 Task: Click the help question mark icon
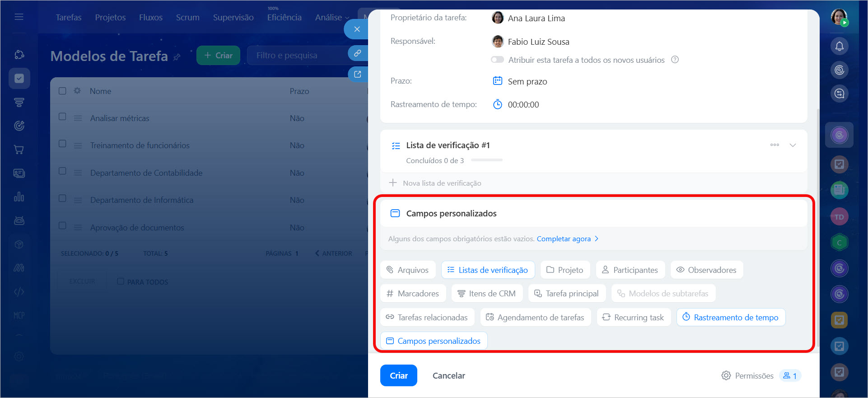coord(675,60)
